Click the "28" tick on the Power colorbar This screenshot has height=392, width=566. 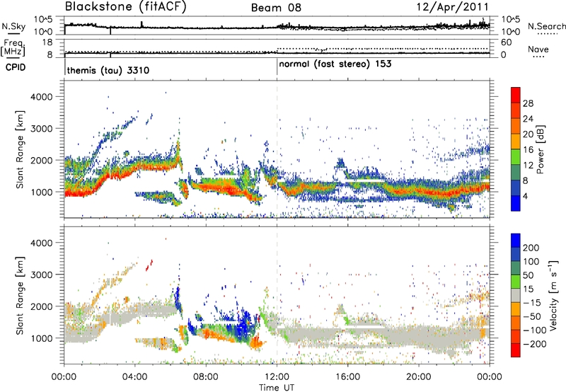[x=528, y=103]
